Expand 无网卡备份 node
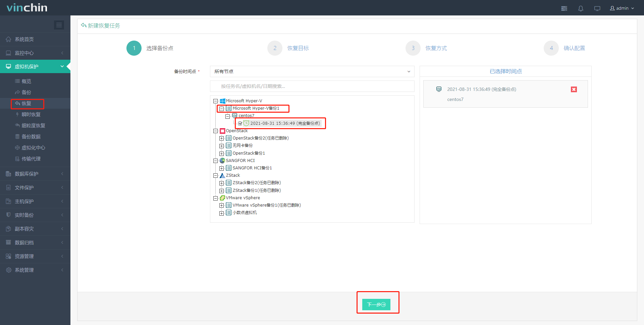Image resolution: width=644 pixels, height=325 pixels. pyautogui.click(x=222, y=146)
